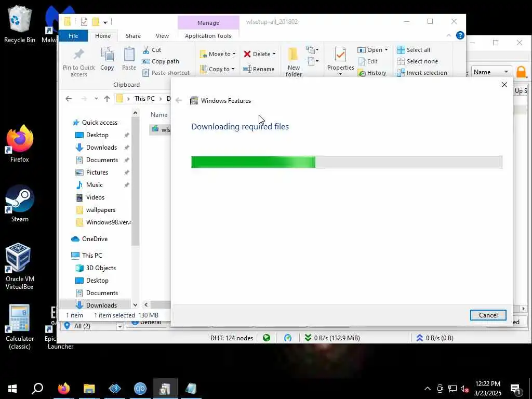Viewport: 532px width, 399px height.
Task: Open Oracle VM VirtualBox desktop shortcut
Action: (19, 267)
